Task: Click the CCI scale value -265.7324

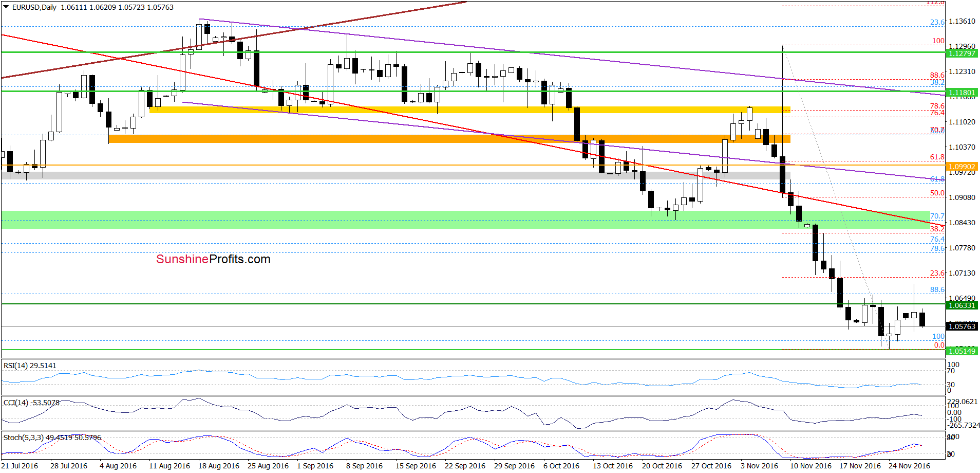Action: pos(964,425)
